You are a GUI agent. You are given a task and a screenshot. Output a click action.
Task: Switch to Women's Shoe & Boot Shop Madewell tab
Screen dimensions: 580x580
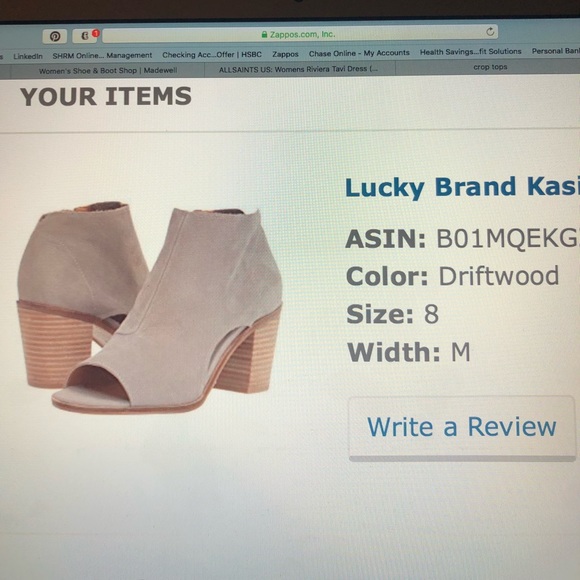[x=107, y=70]
